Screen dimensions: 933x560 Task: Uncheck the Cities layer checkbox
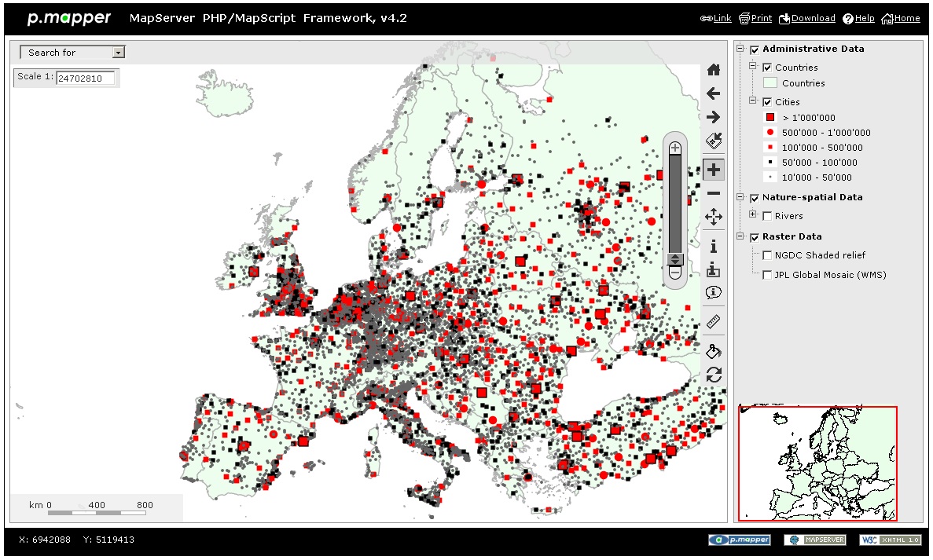click(768, 102)
